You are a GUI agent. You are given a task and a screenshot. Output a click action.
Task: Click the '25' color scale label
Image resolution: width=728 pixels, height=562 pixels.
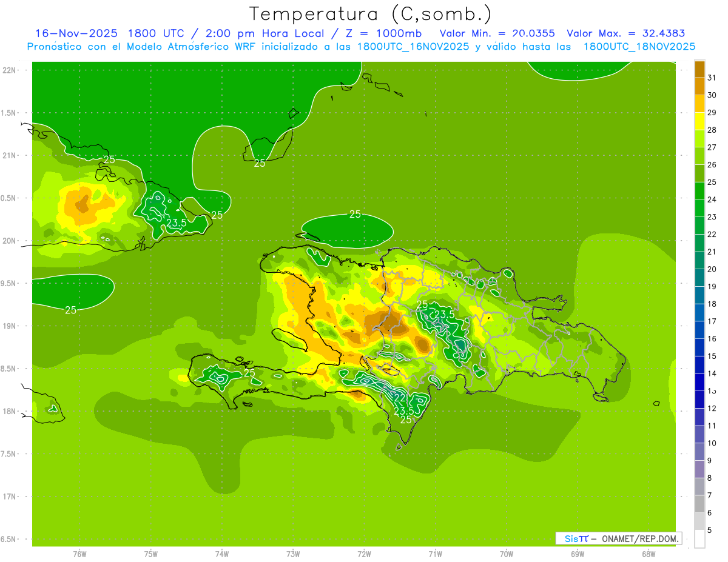point(712,182)
